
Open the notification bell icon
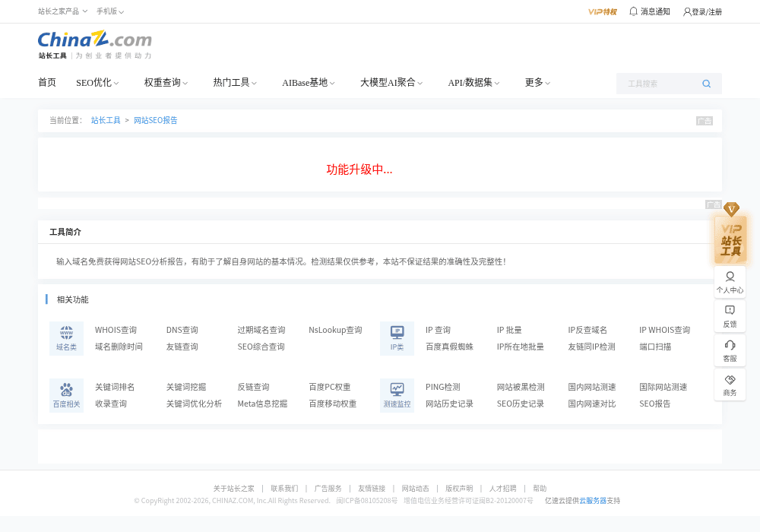point(633,11)
